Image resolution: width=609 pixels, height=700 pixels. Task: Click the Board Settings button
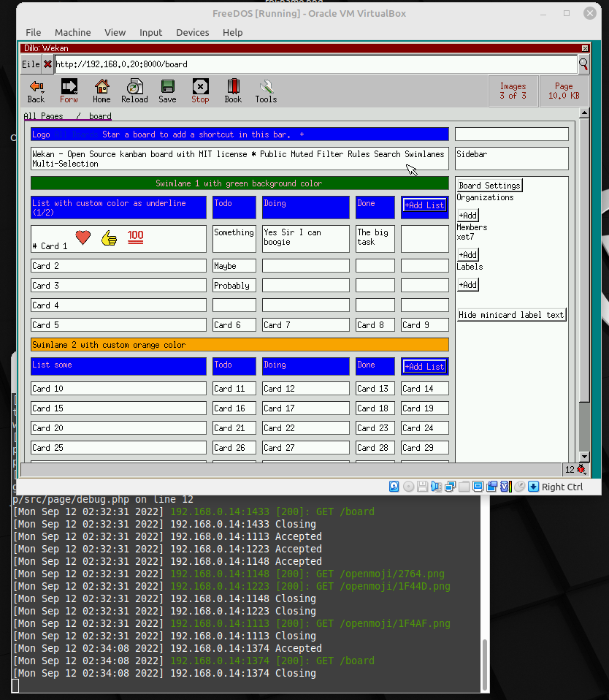pyautogui.click(x=489, y=186)
